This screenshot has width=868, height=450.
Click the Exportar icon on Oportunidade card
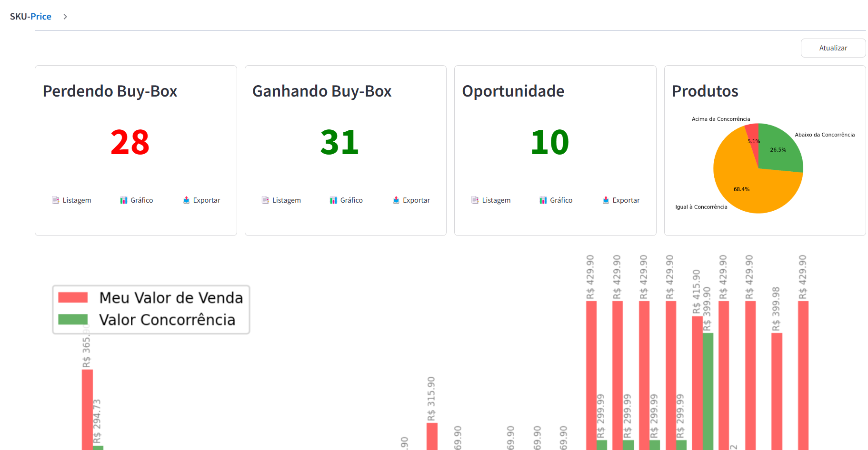click(x=606, y=200)
